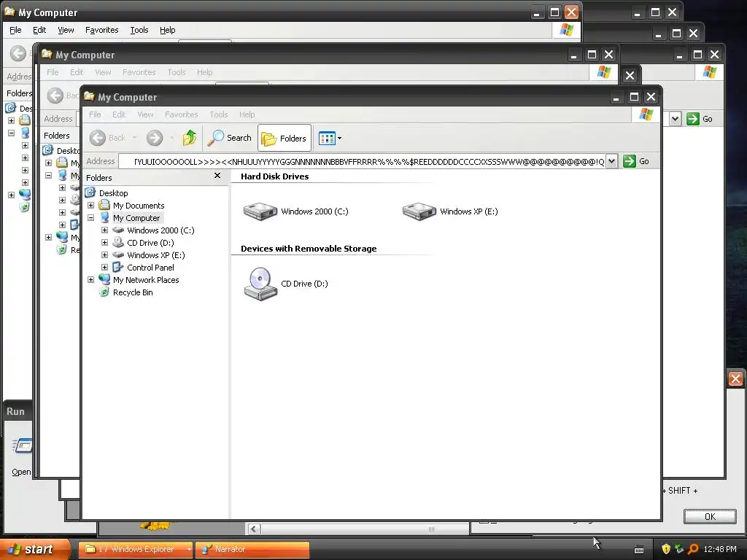
Task: Open Forward history dropdown arrow
Action: click(172, 138)
